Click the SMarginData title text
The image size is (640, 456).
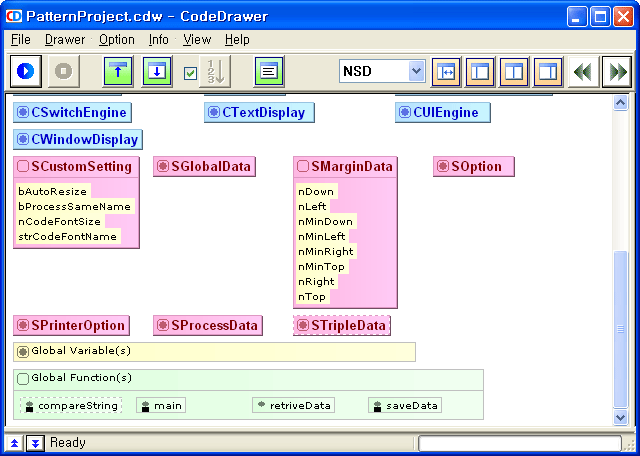pos(352,166)
